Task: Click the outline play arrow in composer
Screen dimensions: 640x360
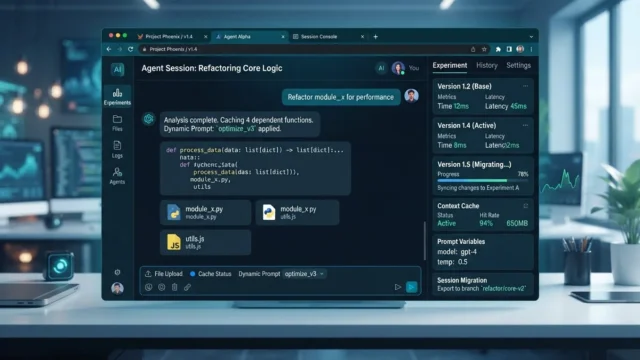Action: [398, 287]
